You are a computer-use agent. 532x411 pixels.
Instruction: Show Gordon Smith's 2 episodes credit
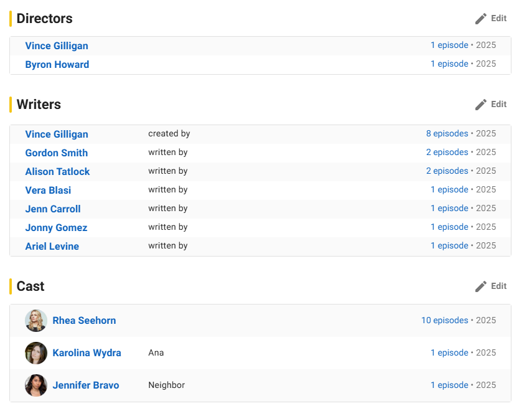(x=447, y=152)
